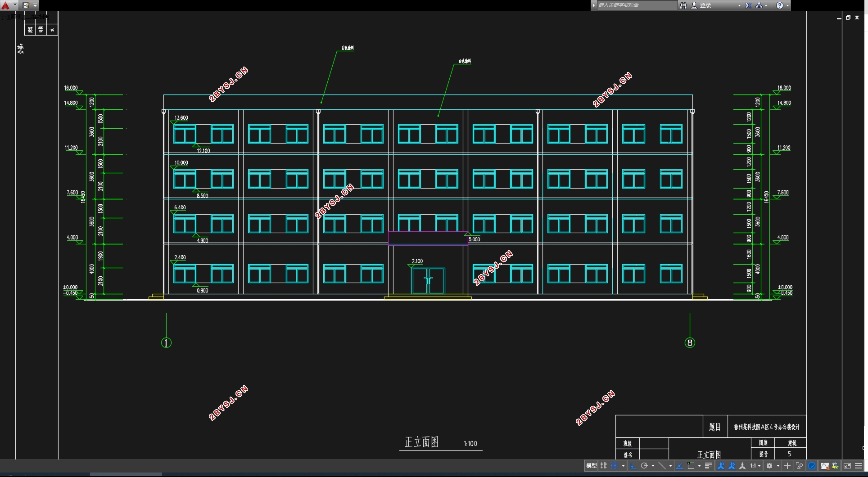Click the binoculars search icon

(x=683, y=5)
